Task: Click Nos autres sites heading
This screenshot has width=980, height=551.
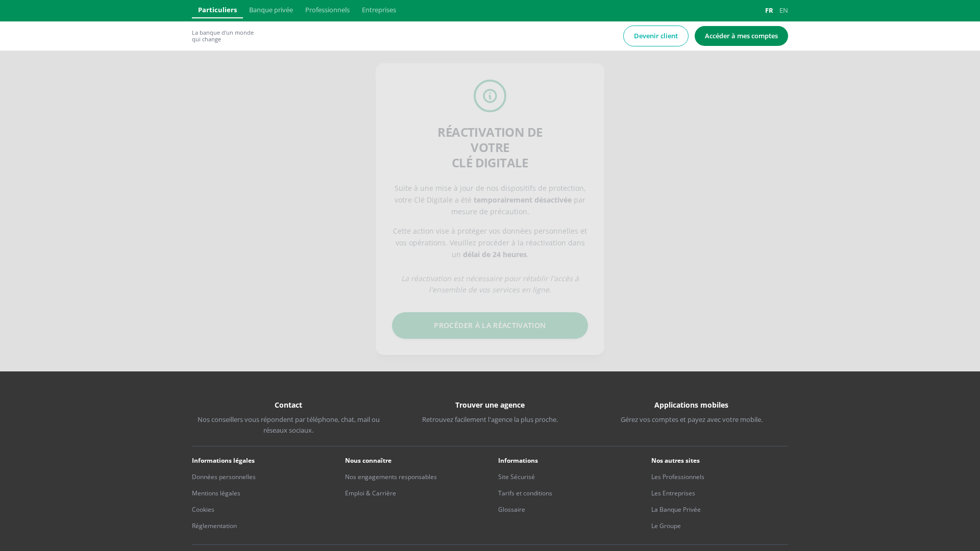Action: click(x=675, y=460)
